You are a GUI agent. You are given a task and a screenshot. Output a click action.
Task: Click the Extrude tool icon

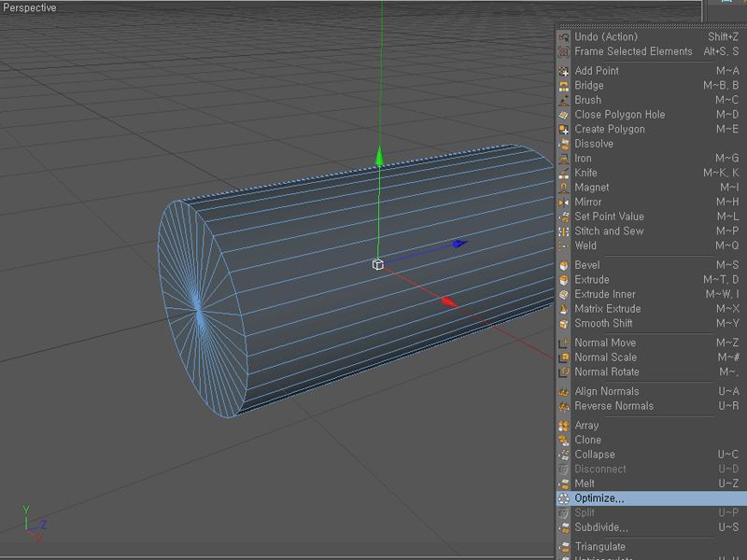pyautogui.click(x=564, y=280)
